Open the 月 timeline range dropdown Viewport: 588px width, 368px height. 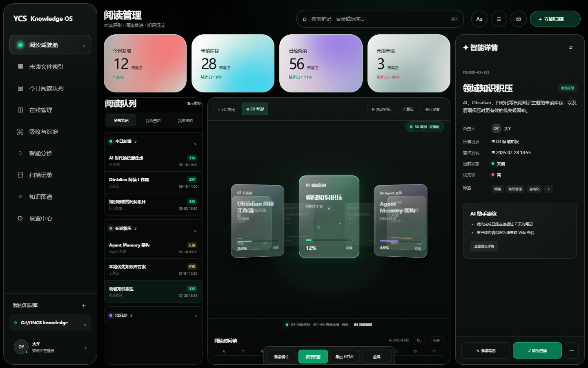pyautogui.click(x=419, y=341)
